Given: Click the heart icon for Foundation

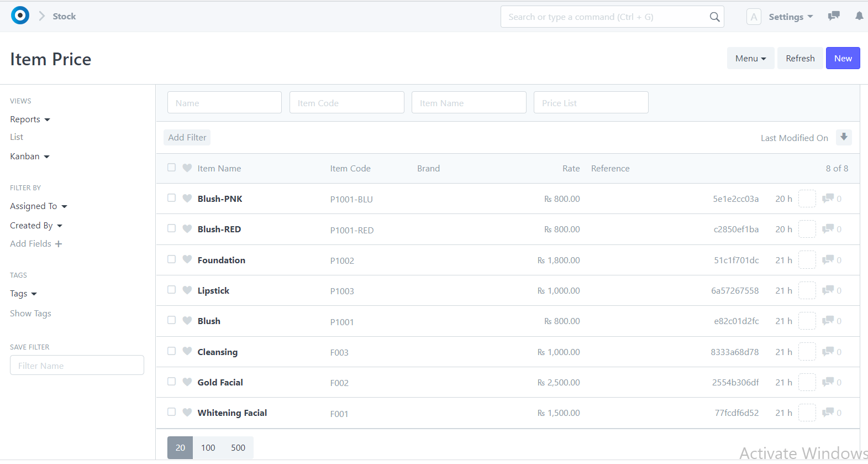Looking at the screenshot, I should tap(187, 260).
